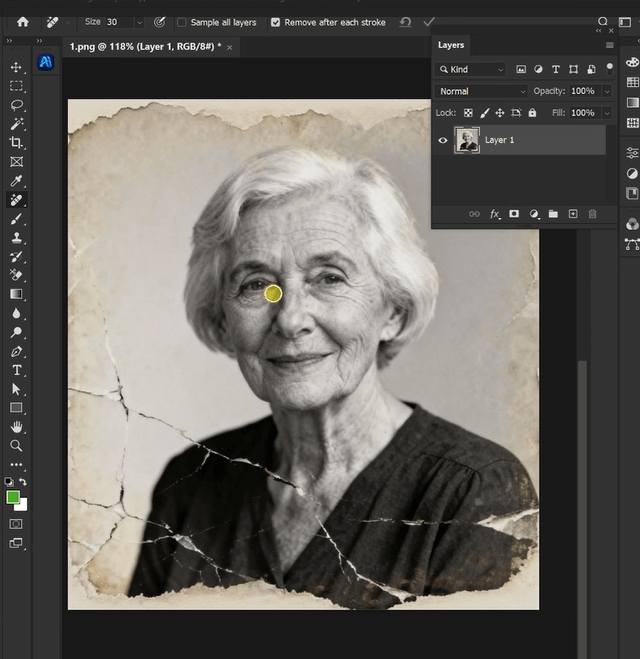Open the Layers panel options menu

(609, 45)
